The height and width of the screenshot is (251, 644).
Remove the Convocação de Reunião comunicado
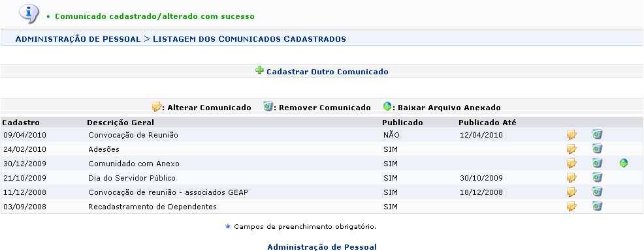tap(597, 134)
